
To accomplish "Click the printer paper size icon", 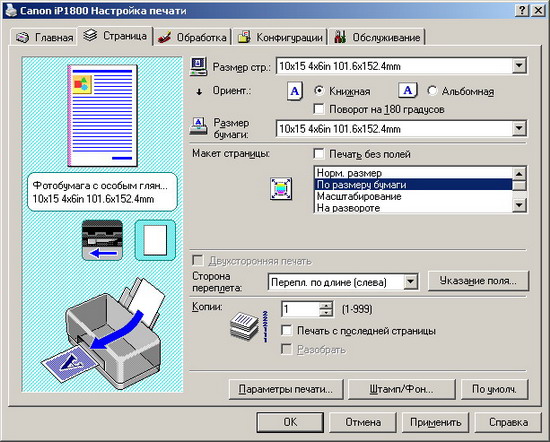I will click(198, 126).
